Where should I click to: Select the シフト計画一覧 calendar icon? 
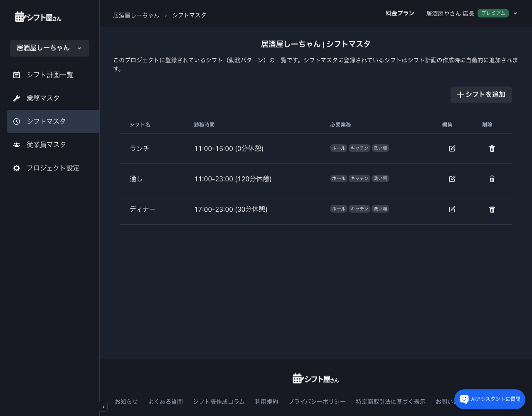(17, 75)
